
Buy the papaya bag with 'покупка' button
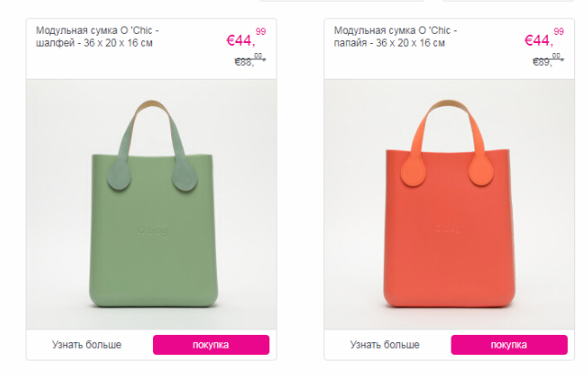509,345
